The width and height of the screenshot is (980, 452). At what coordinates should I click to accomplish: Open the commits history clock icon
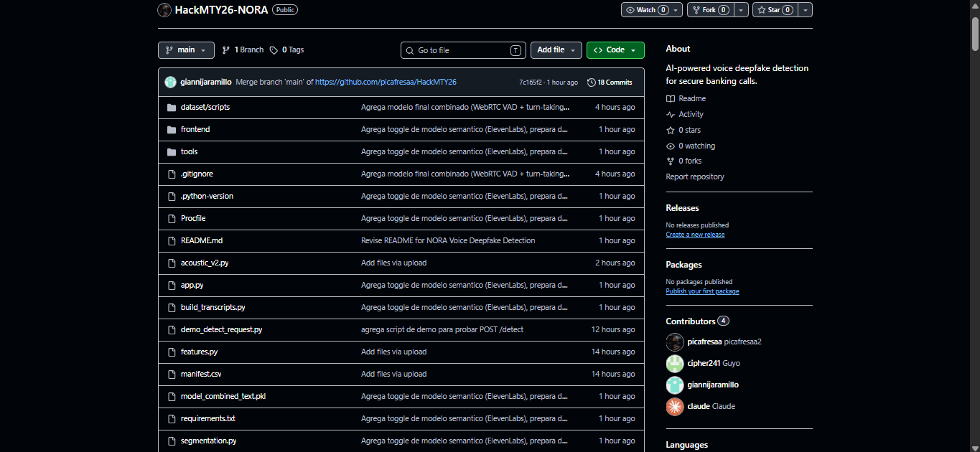click(x=592, y=83)
